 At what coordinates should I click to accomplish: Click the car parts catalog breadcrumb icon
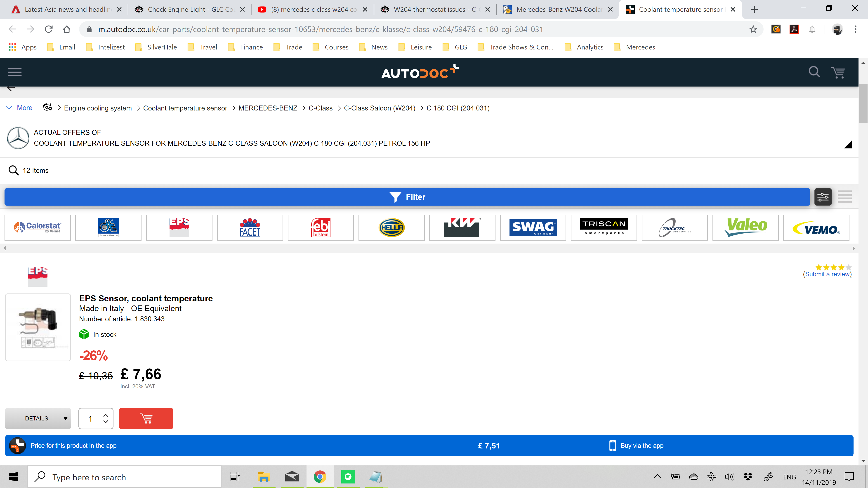pyautogui.click(x=47, y=108)
